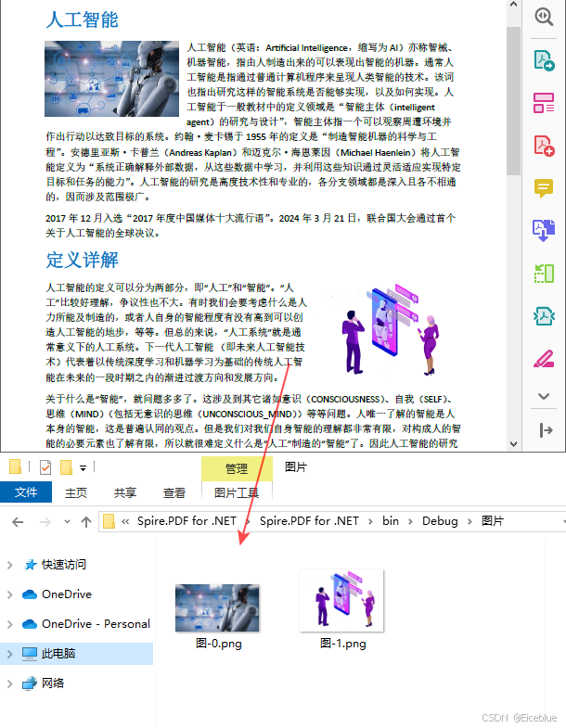
Task: Click the Explorer folder icon in title bar
Action: click(16, 466)
